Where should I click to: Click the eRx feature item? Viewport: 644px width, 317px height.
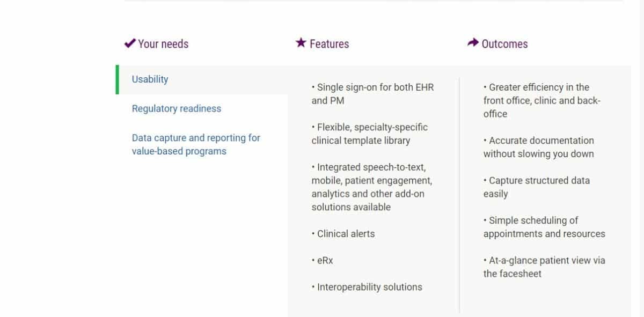point(325,260)
